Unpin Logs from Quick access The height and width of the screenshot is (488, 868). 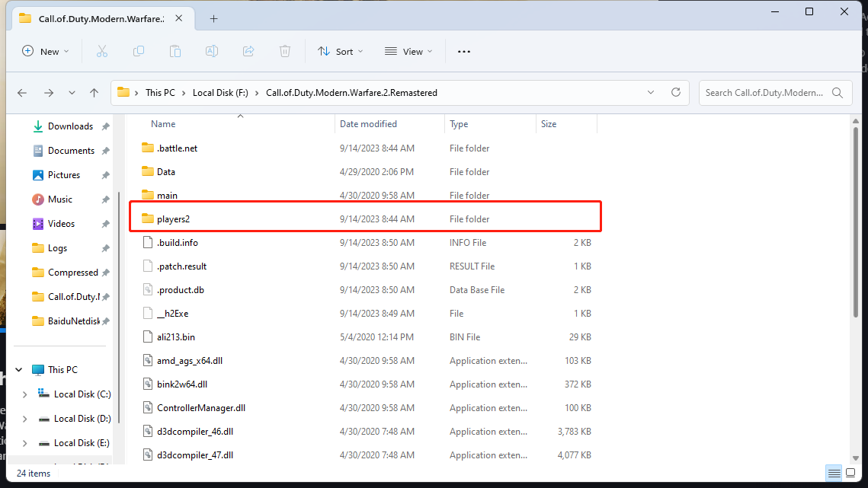(x=105, y=248)
